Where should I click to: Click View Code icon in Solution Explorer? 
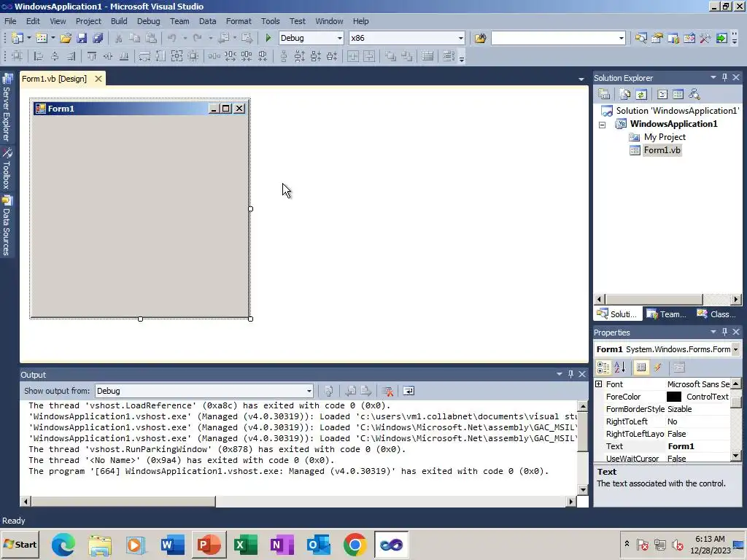tap(662, 94)
